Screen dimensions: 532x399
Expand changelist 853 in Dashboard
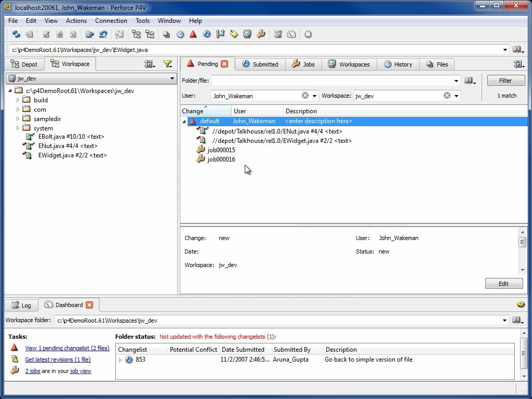pos(120,360)
